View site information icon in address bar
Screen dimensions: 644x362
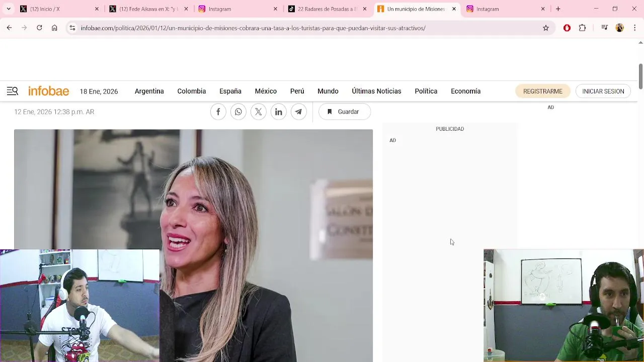(x=72, y=28)
